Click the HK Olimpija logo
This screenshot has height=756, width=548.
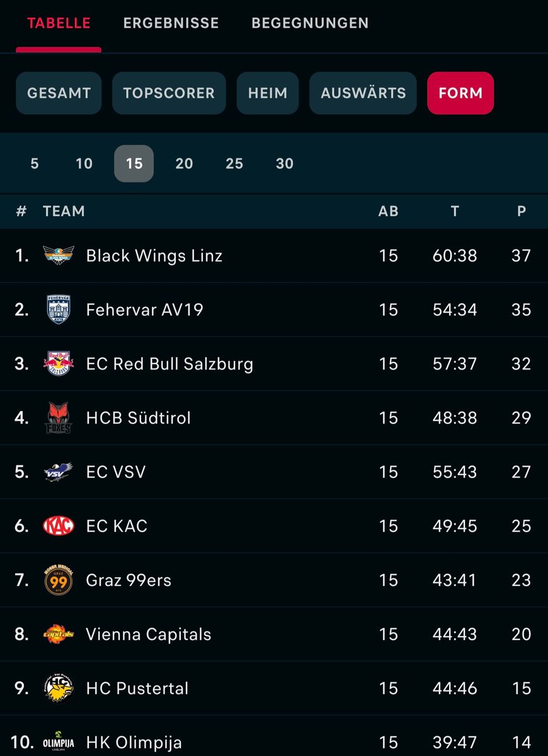[x=59, y=742]
